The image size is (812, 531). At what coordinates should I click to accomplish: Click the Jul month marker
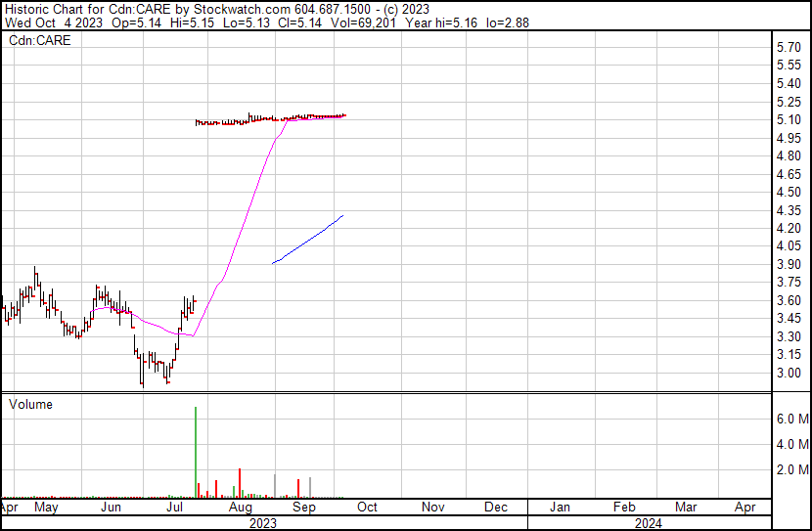(176, 508)
